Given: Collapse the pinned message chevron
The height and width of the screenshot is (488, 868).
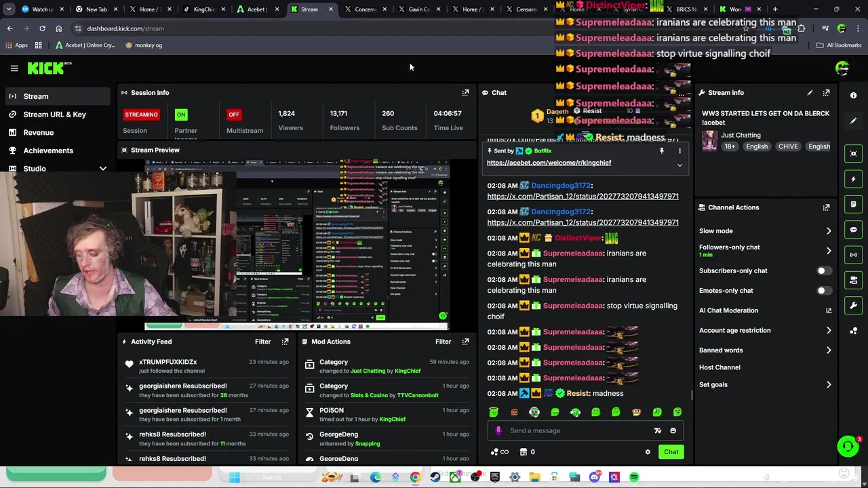Looking at the screenshot, I should click(679, 165).
